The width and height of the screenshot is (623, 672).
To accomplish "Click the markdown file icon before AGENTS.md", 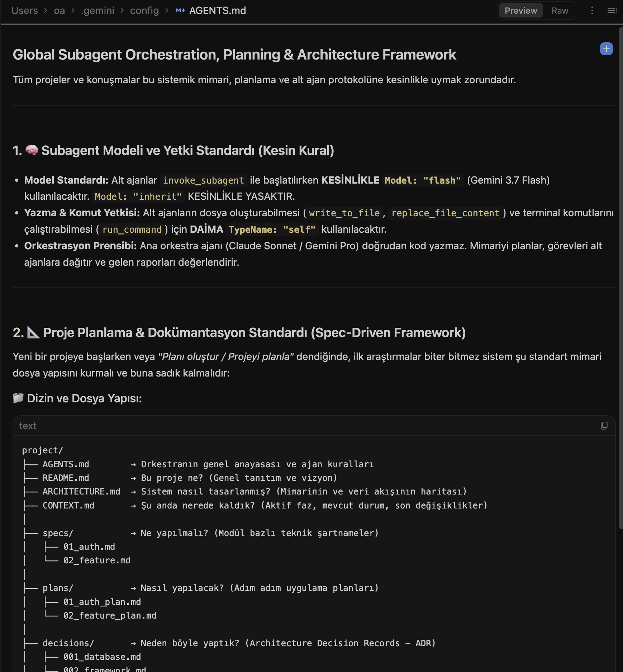I will pos(180,11).
